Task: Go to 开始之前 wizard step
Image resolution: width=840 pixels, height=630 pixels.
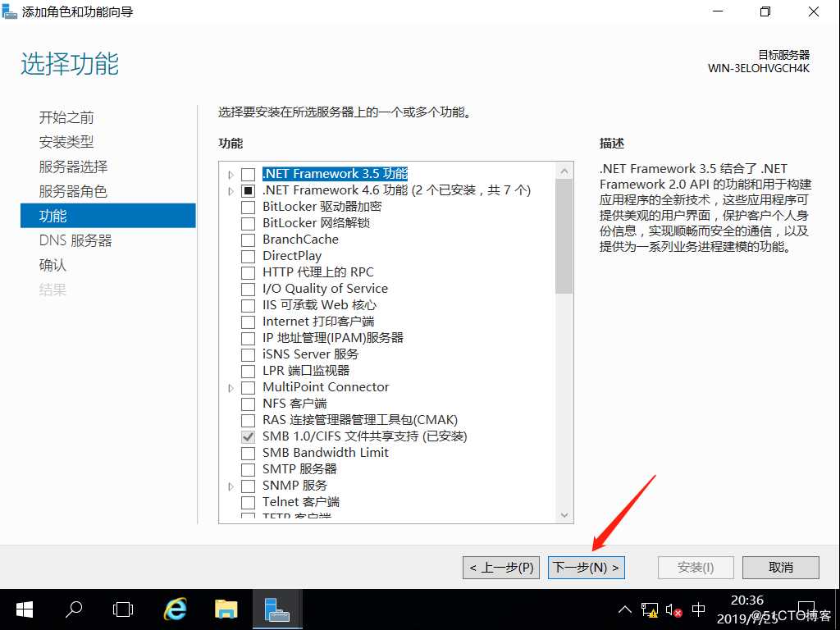Action: tap(66, 117)
